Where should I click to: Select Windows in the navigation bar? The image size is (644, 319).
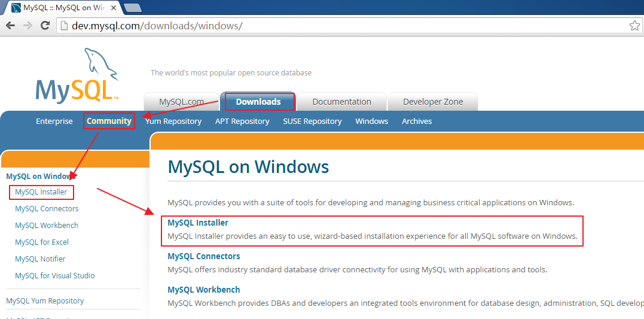372,121
